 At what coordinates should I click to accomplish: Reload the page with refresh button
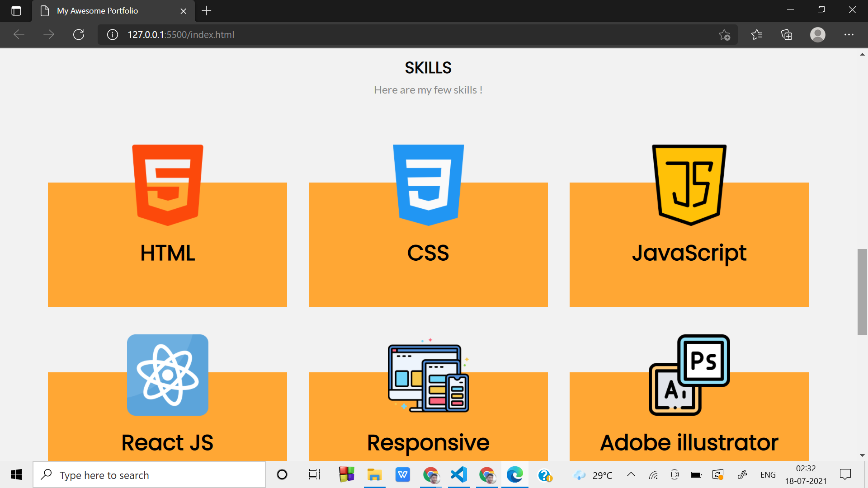[79, 35]
